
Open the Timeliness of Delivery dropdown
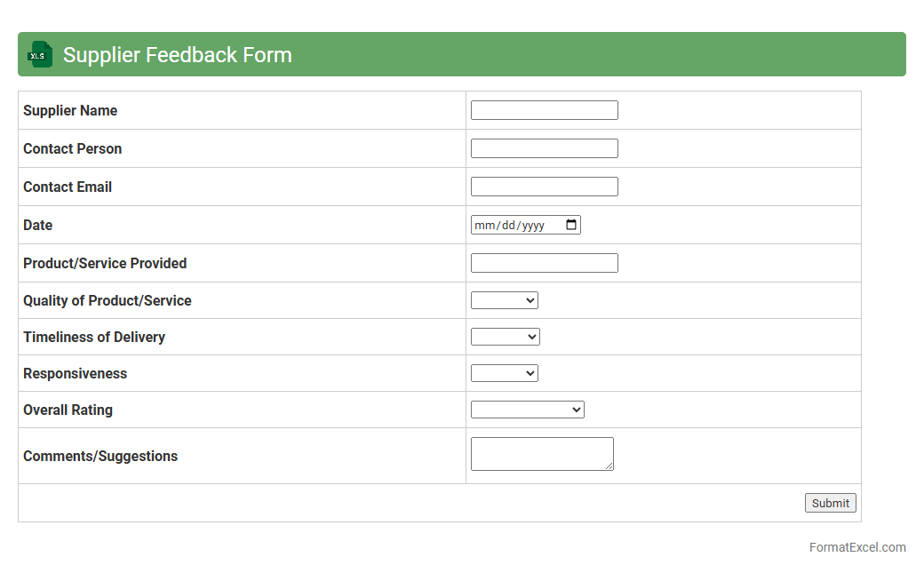tap(505, 337)
